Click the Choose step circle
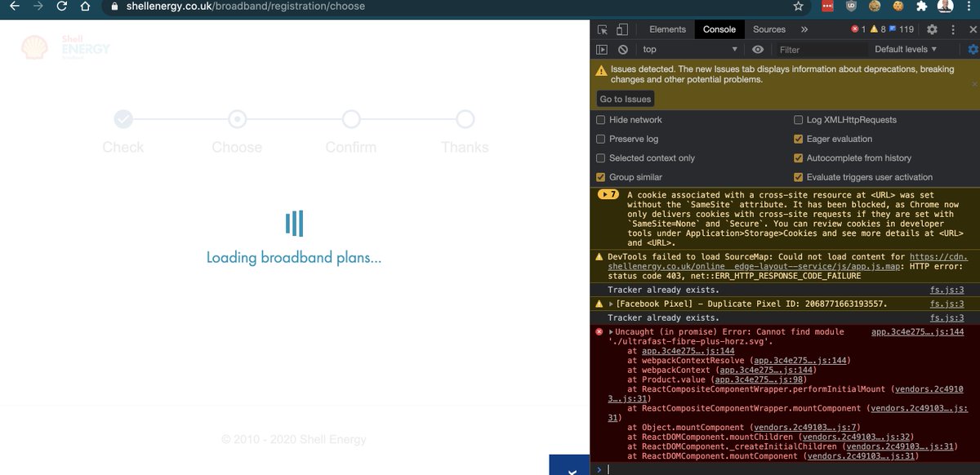Screen dimensions: 980x475 [237, 120]
